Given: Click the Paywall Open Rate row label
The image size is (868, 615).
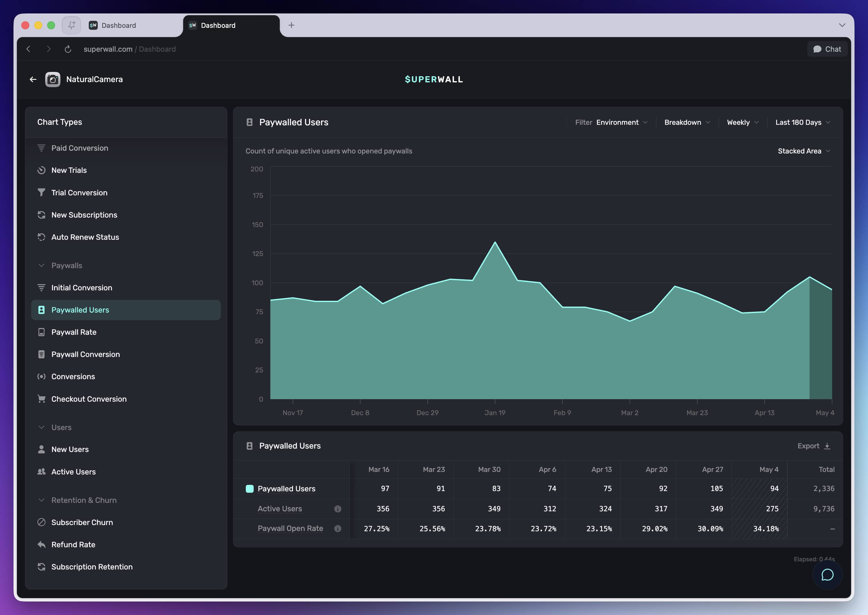Looking at the screenshot, I should (x=290, y=529).
